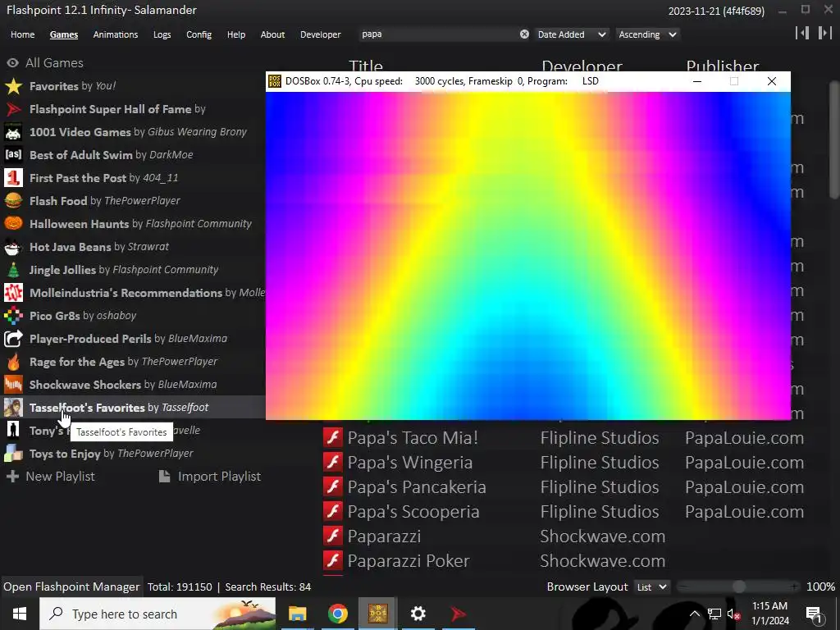Click Flash icon beside Papa's Pancakeria
The width and height of the screenshot is (840, 630).
pos(333,487)
